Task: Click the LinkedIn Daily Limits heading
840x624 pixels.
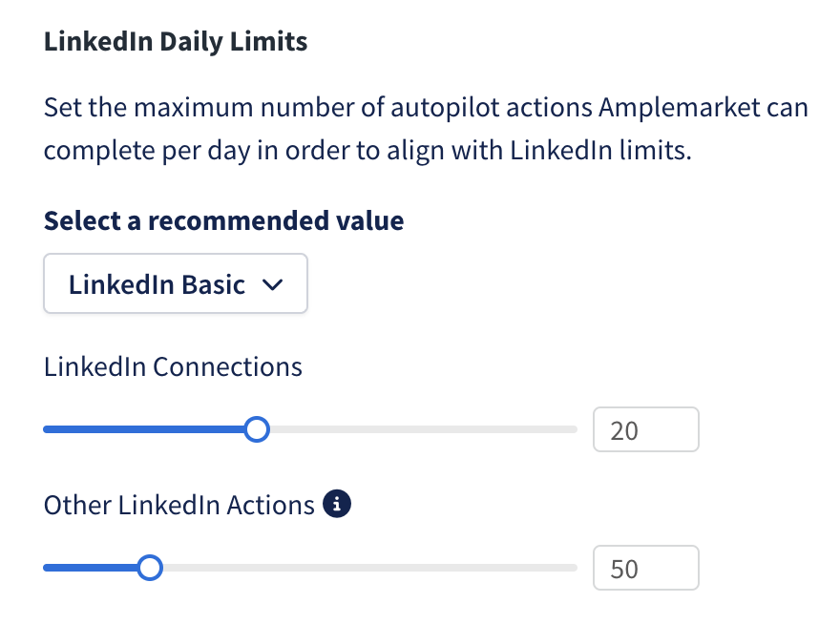Action: (x=176, y=42)
